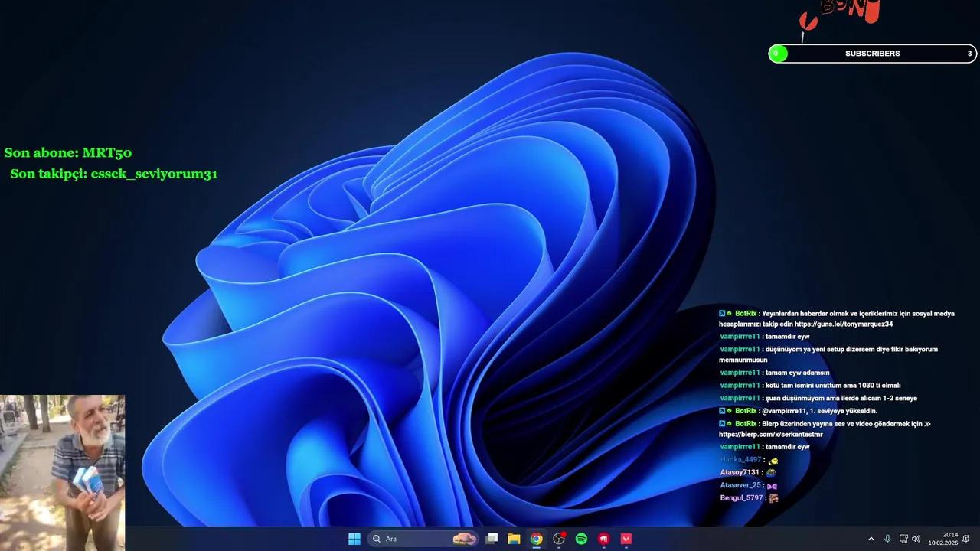This screenshot has height=551, width=980.
Task: Launch File Explorer from the taskbar
Action: 514,539
